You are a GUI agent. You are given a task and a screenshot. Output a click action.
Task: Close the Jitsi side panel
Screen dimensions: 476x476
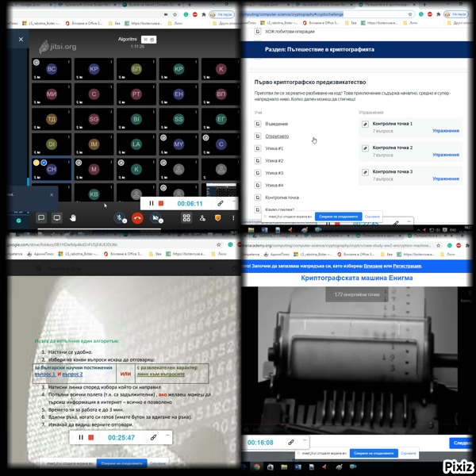21,39
